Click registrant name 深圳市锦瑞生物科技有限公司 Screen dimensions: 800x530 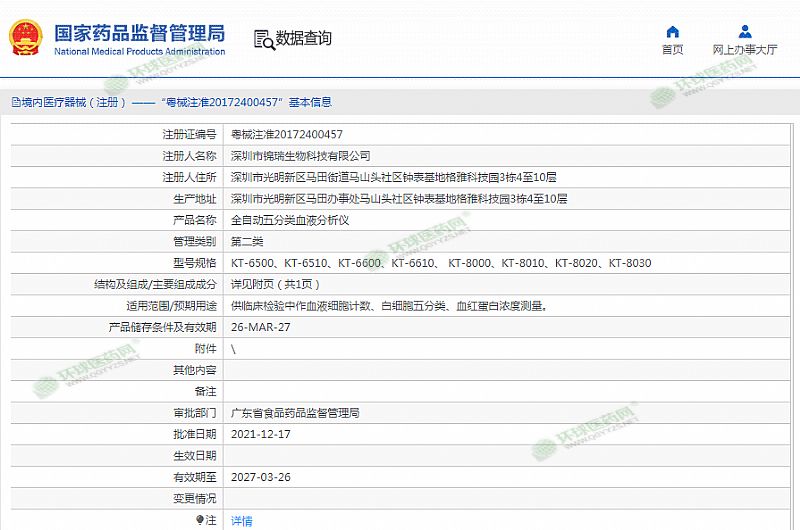click(x=300, y=156)
